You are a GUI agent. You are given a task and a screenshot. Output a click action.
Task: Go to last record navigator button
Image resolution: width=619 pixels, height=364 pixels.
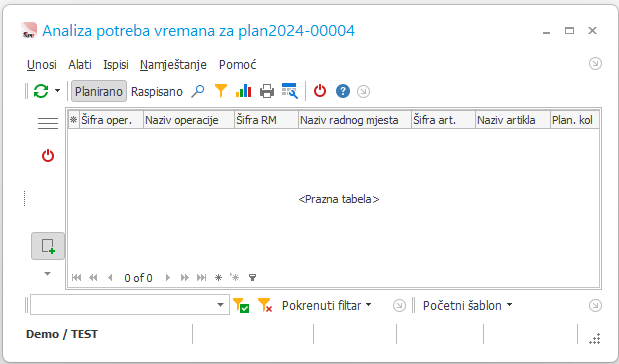click(x=201, y=278)
